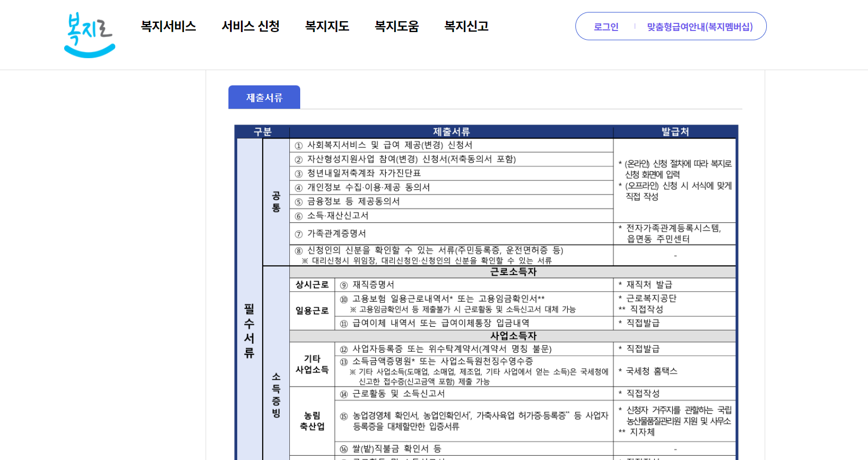Open the 복지신고 menu
This screenshot has width=868, height=460.
coord(466,26)
